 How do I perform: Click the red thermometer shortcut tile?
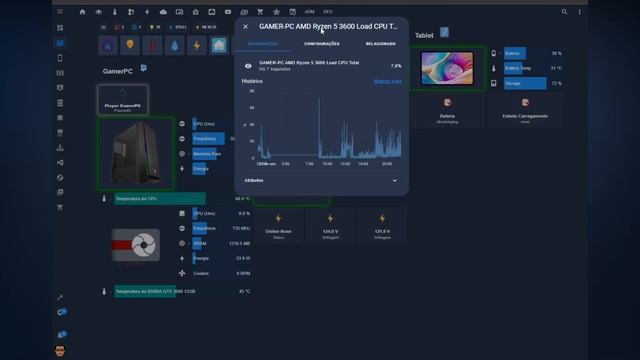click(152, 45)
